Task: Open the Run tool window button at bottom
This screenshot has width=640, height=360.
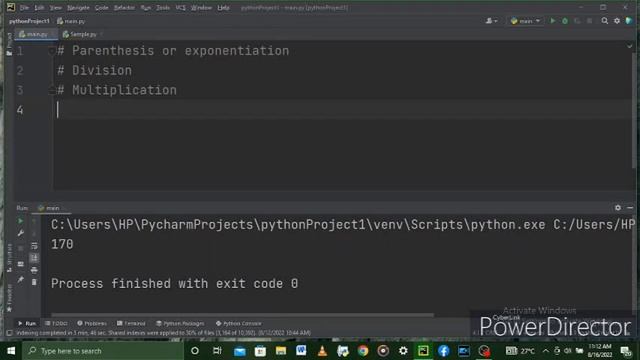Action: click(27, 323)
